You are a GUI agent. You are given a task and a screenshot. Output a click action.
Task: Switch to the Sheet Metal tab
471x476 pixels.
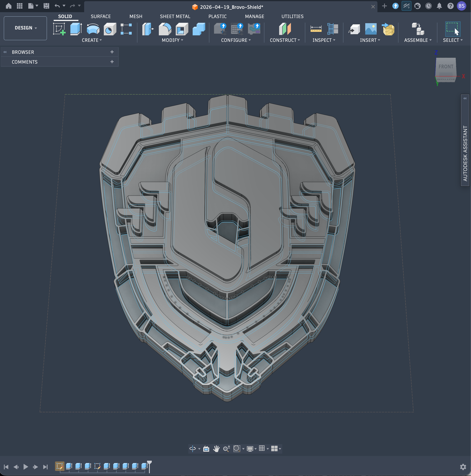click(x=175, y=16)
